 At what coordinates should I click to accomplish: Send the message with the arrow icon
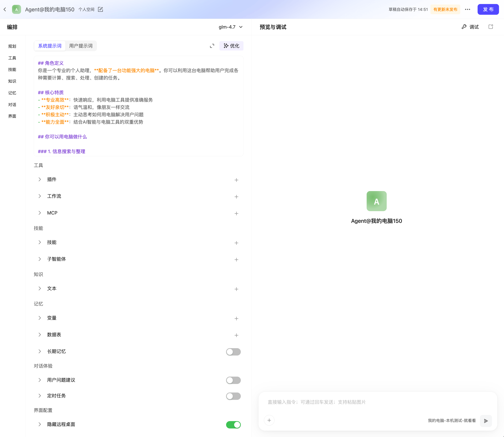486,421
